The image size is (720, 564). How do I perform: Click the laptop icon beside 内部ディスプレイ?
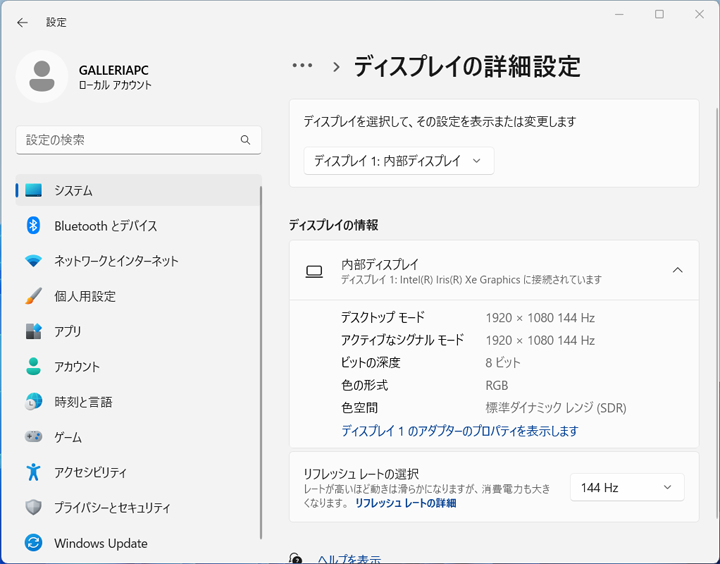[x=314, y=272]
